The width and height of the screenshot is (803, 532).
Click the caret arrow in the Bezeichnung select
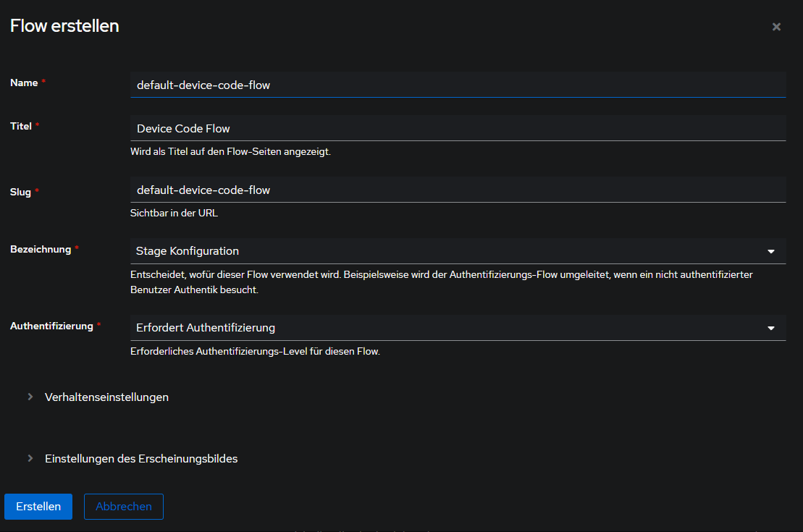pyautogui.click(x=771, y=251)
